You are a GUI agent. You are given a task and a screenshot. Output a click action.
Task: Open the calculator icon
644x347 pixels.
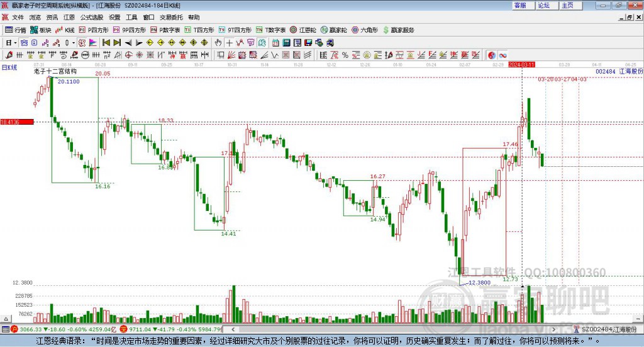click(286, 43)
